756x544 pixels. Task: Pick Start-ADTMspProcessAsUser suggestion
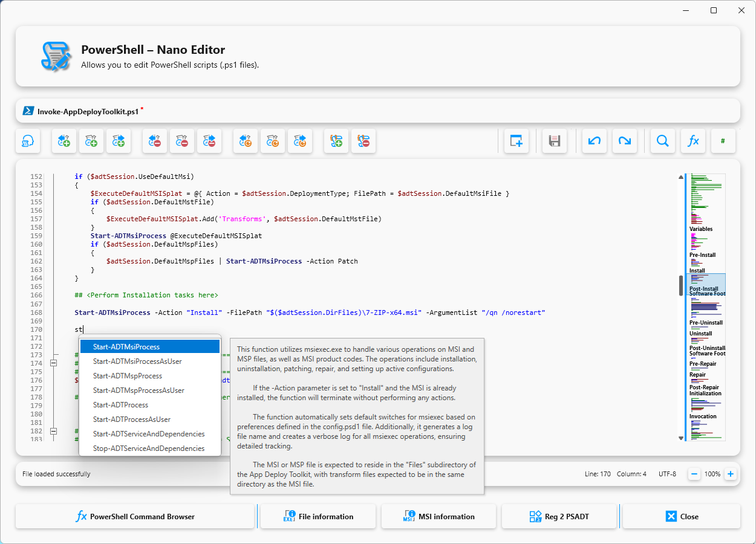150,390
